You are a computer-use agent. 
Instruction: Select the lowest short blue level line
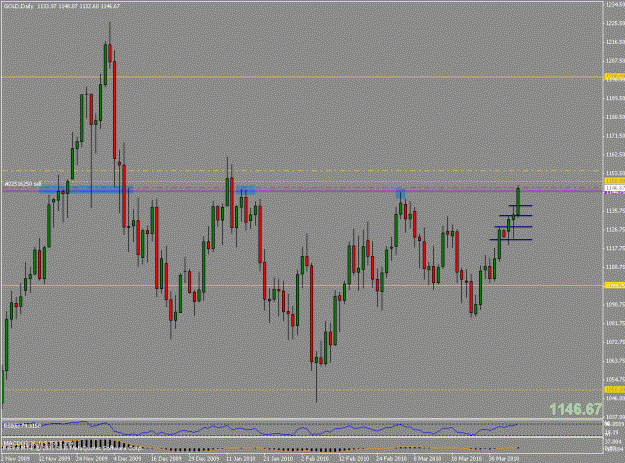coord(511,239)
